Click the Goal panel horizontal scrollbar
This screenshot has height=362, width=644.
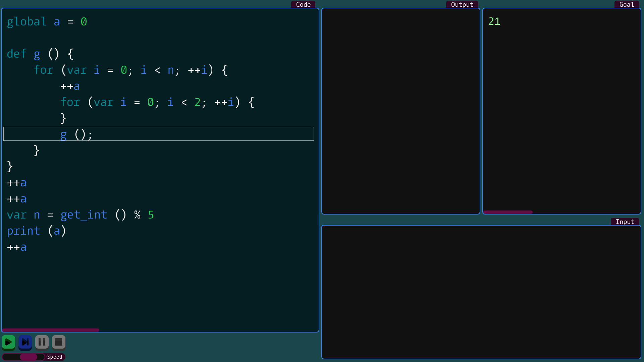pyautogui.click(x=508, y=212)
